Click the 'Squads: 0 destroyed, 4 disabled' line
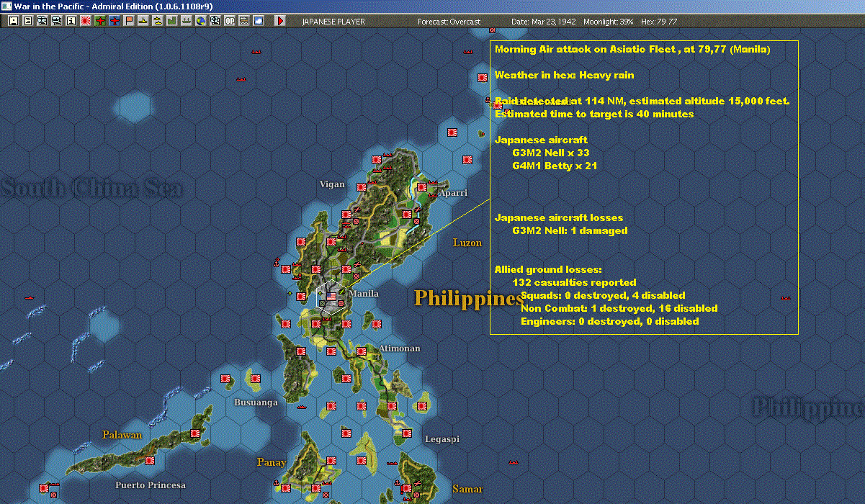This screenshot has height=504, width=865. (603, 295)
